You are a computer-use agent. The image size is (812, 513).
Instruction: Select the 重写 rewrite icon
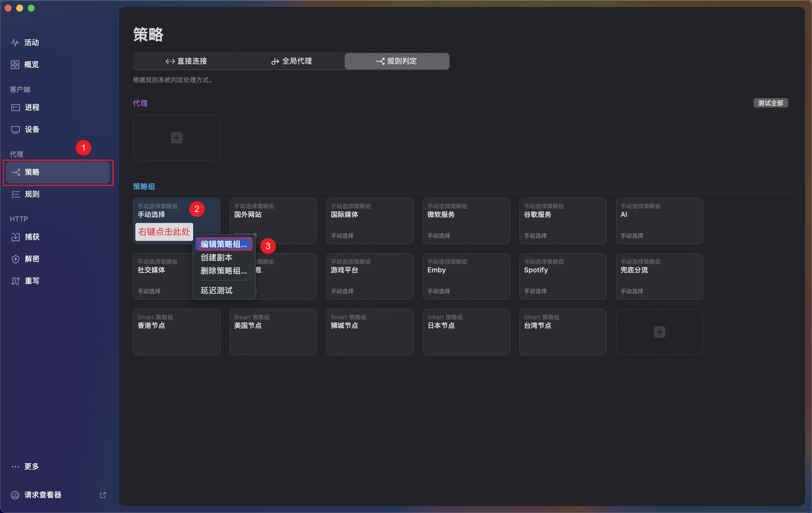tap(16, 281)
